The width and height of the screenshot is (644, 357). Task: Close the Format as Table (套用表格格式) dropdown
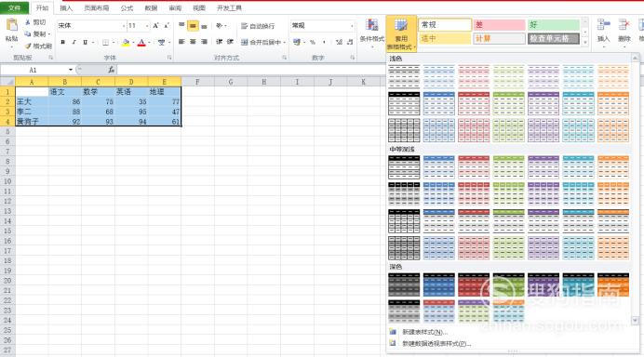(x=401, y=34)
